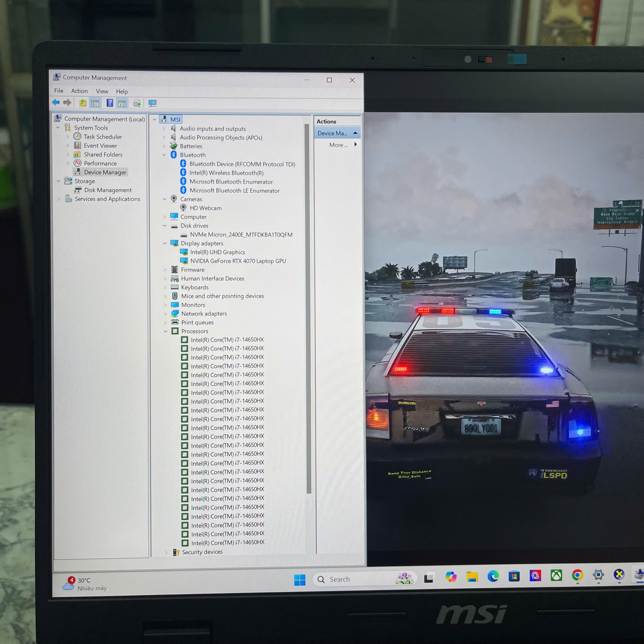The height and width of the screenshot is (644, 644).
Task: Collapse the Bluetooth category chevron
Action: coord(164,155)
